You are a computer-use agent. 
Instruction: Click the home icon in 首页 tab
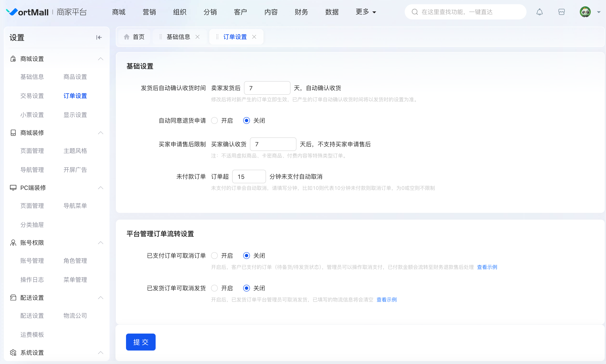pos(127,37)
